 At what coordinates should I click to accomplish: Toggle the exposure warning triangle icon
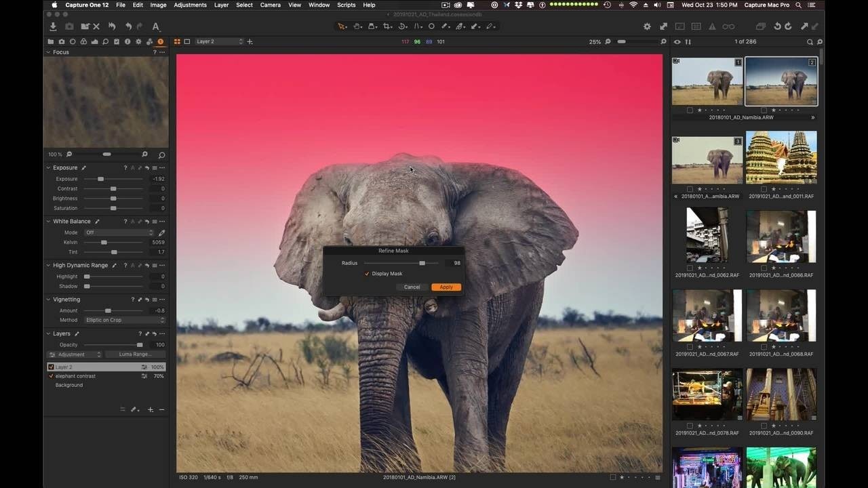(x=712, y=26)
